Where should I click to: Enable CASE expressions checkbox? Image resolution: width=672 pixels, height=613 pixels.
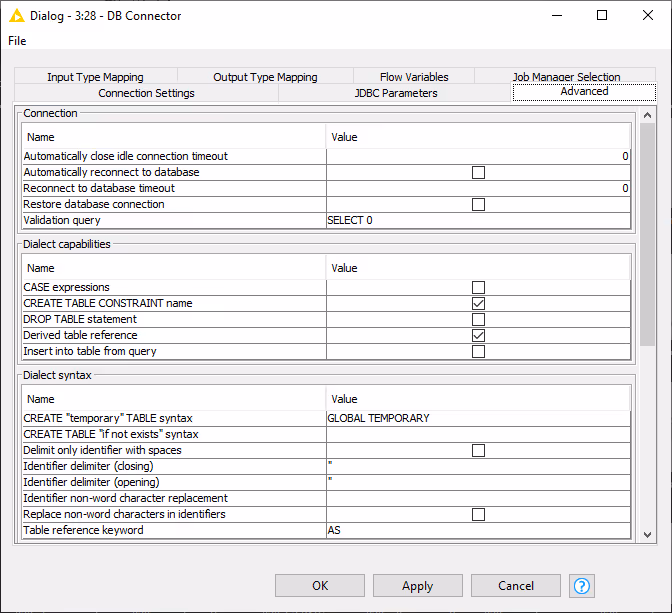click(478, 287)
